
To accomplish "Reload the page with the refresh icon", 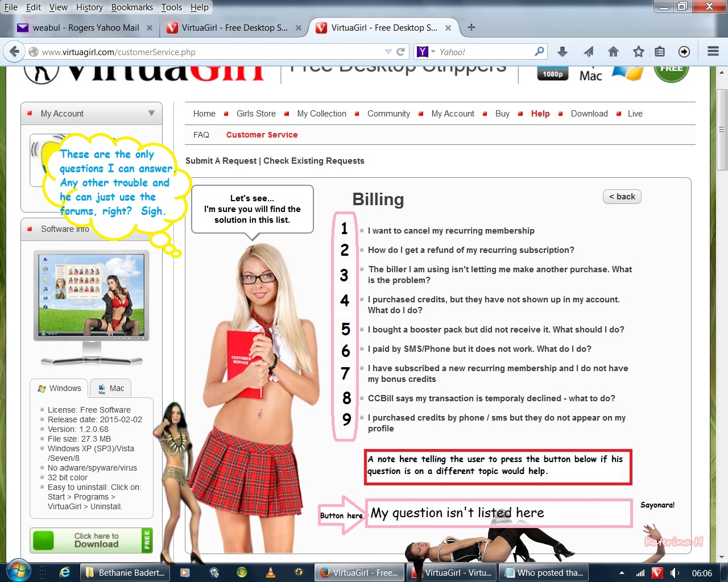I will [400, 52].
